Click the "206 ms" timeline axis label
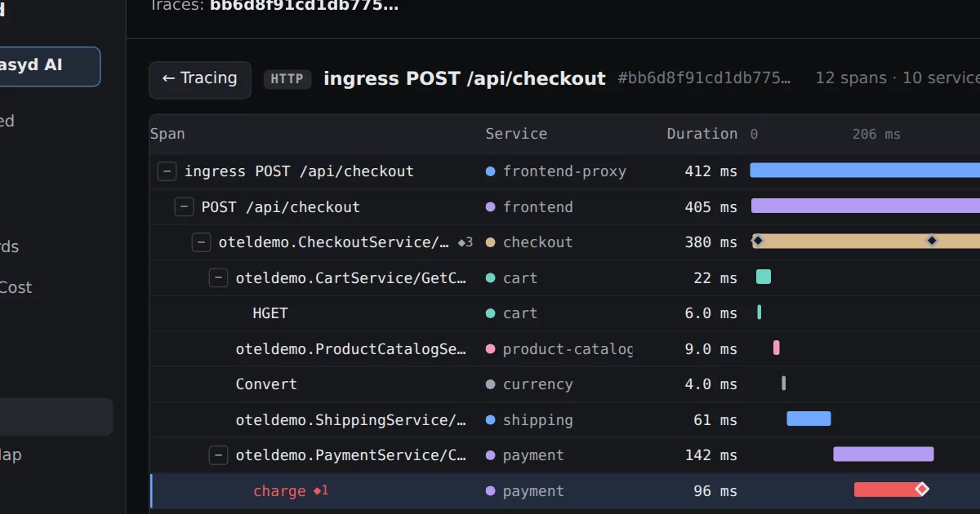 click(x=876, y=134)
